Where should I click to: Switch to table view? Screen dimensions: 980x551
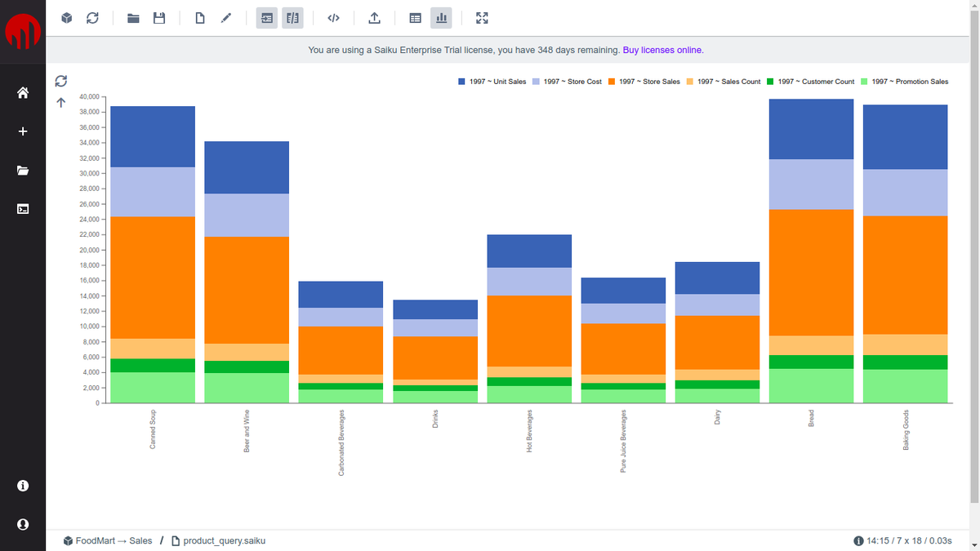click(x=415, y=17)
